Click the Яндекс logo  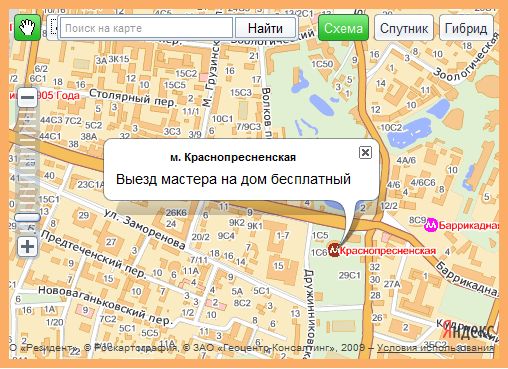pyautogui.click(x=469, y=331)
